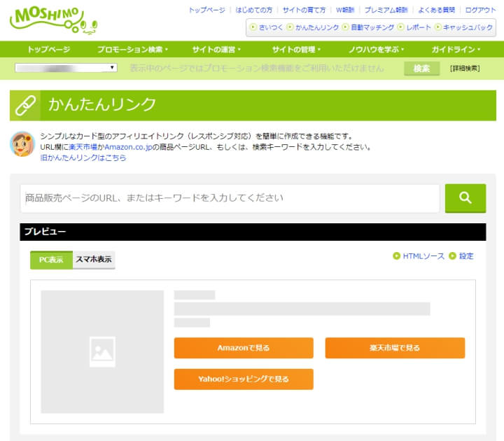
Task: Click the green 検索 button
Action: (x=421, y=69)
